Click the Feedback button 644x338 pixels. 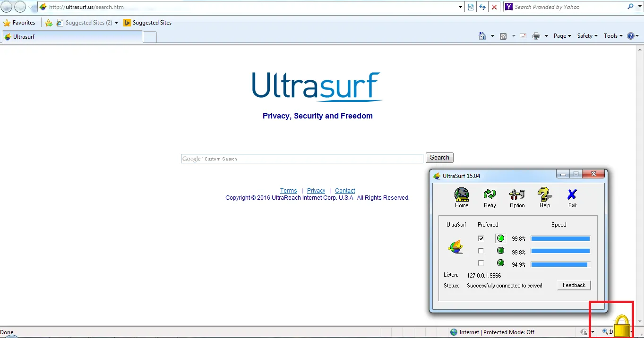574,285
